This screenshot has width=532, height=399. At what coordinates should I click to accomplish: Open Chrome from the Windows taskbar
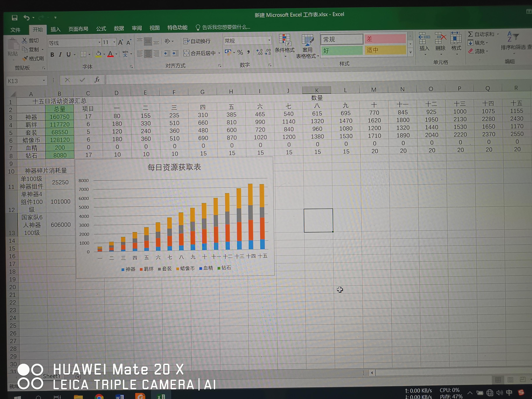click(99, 397)
